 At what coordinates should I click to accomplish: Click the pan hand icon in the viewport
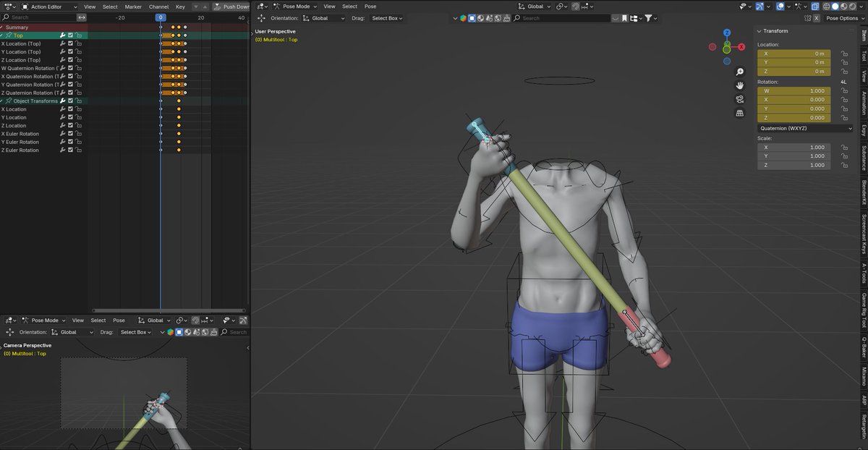point(740,85)
